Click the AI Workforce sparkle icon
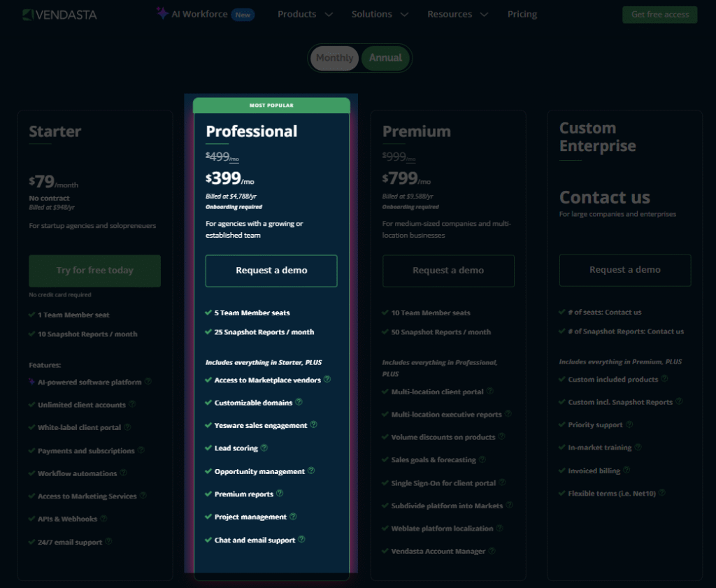Viewport: 716px width, 588px height. [162, 13]
